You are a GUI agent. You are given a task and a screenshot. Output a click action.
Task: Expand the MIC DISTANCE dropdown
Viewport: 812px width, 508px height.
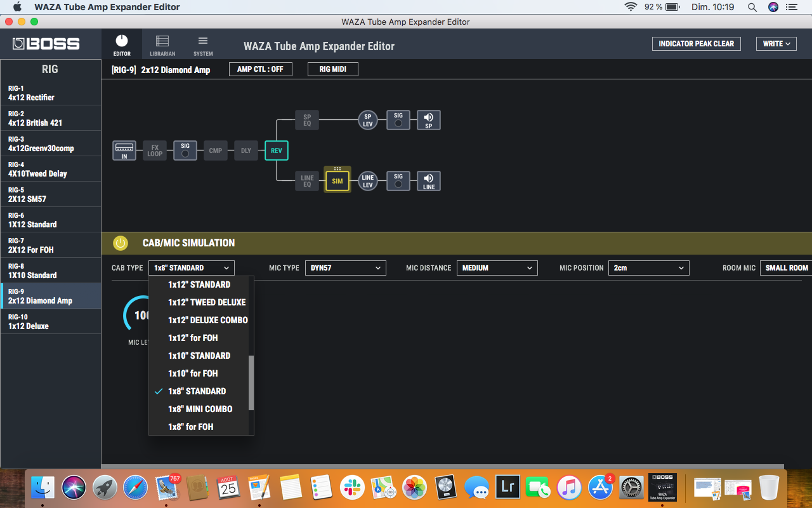click(x=497, y=267)
